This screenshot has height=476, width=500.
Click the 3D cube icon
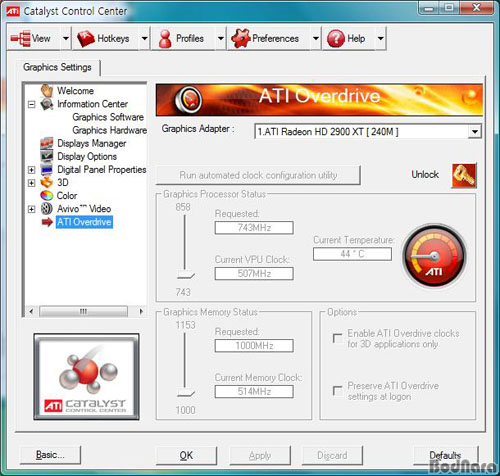point(47,183)
